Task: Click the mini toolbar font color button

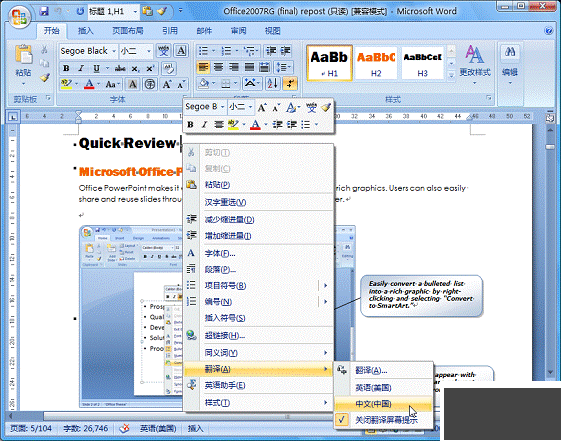Action: click(255, 124)
